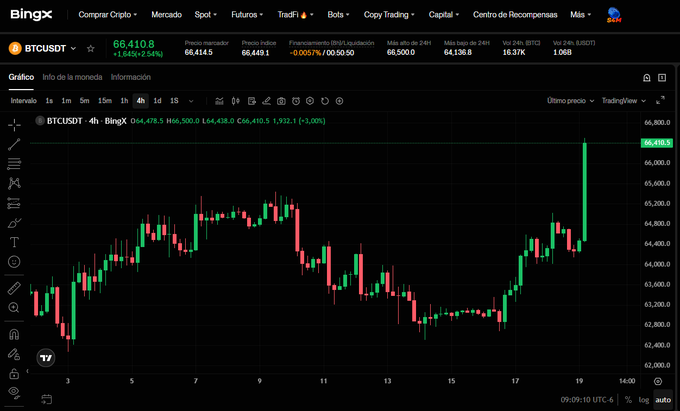This screenshot has height=411, width=680.
Task: Expand the Comprar Cripto menu
Action: (x=108, y=15)
